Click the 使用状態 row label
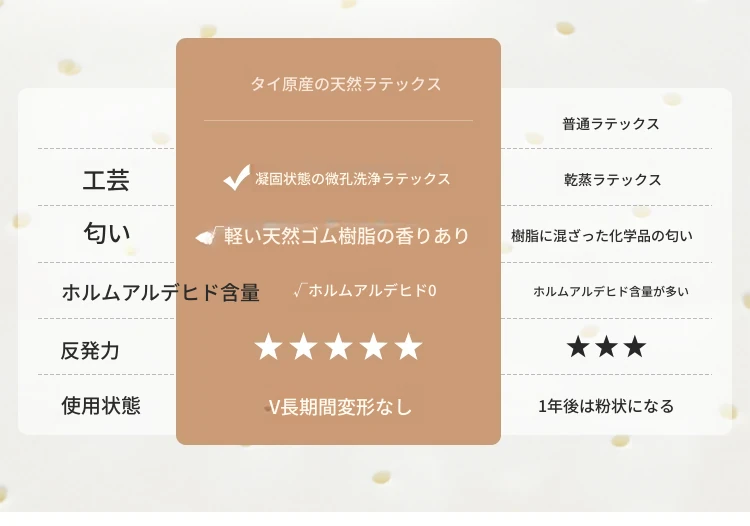750x526 pixels. (x=101, y=405)
